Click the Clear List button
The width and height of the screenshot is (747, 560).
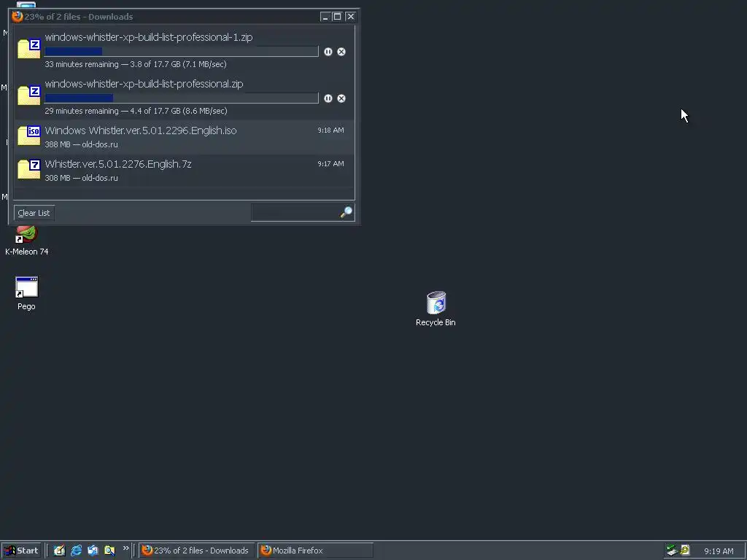point(34,213)
